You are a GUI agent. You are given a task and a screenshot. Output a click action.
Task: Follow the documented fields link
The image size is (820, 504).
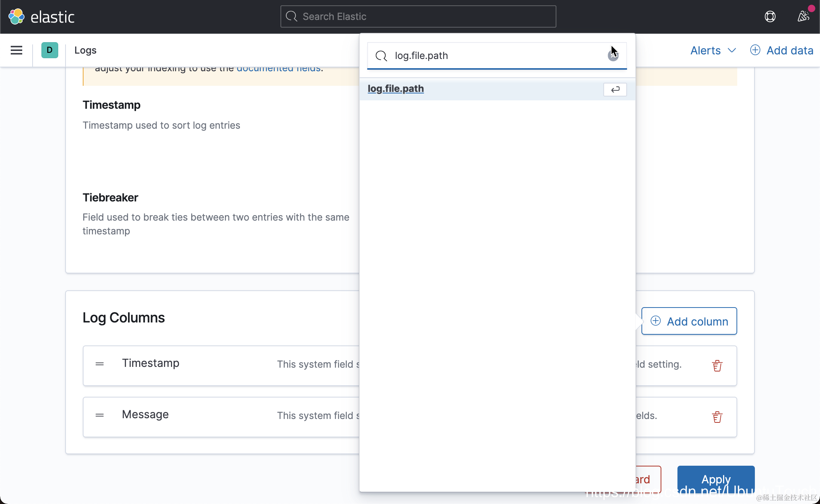tap(279, 69)
